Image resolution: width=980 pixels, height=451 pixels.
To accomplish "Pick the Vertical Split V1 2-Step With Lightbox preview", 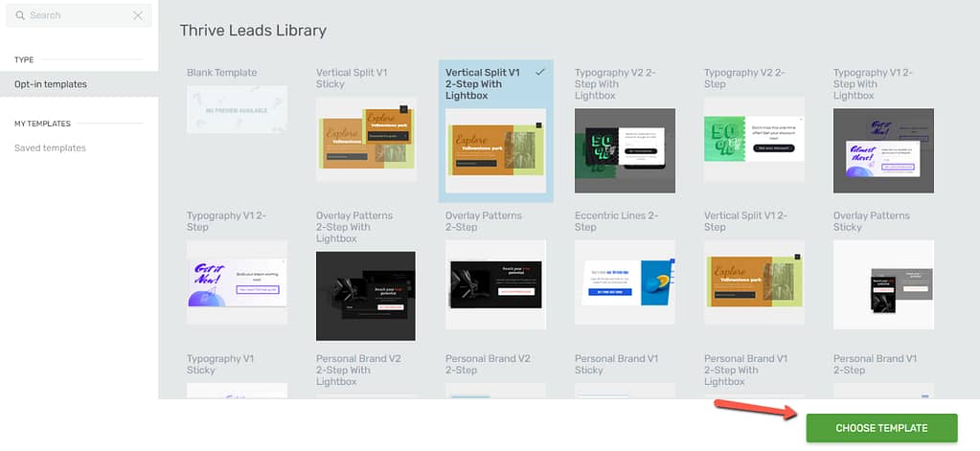I will [x=495, y=150].
